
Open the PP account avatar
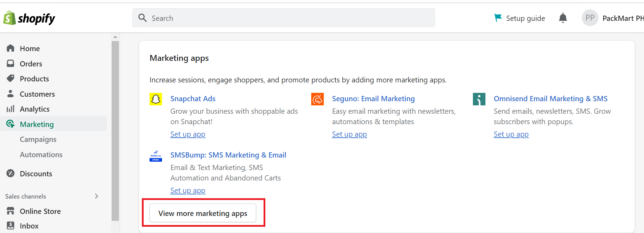(590, 18)
